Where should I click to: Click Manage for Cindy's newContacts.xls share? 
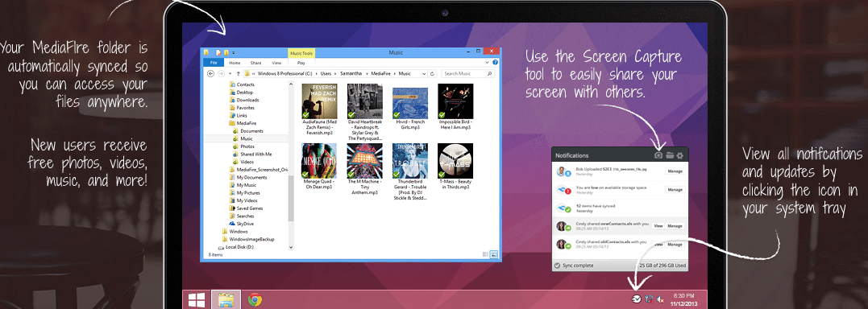675,226
